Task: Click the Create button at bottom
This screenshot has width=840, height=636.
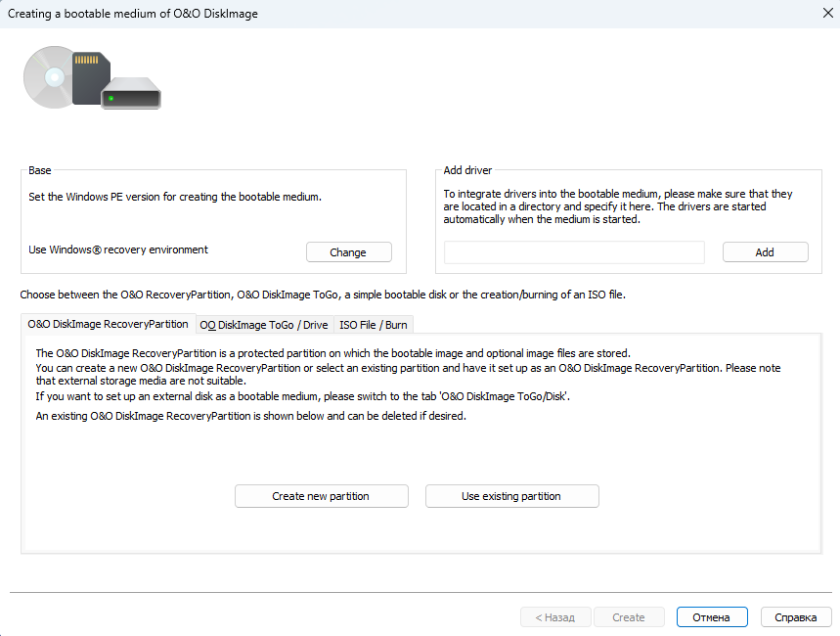Action: coord(629,617)
